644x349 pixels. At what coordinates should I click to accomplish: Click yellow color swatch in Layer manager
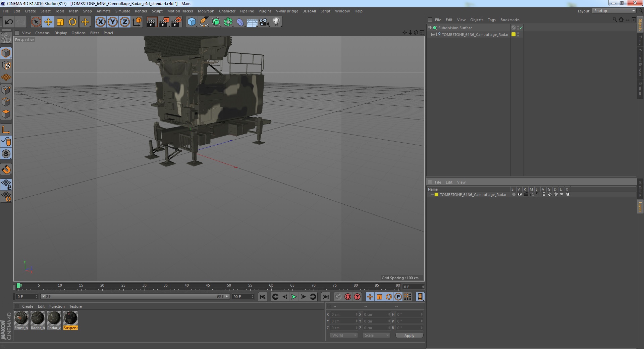[x=436, y=195]
